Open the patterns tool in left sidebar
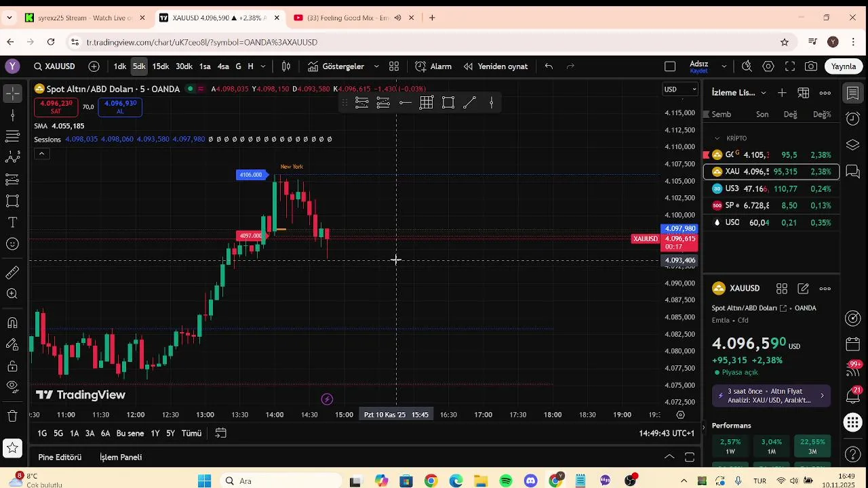 pos(12,158)
